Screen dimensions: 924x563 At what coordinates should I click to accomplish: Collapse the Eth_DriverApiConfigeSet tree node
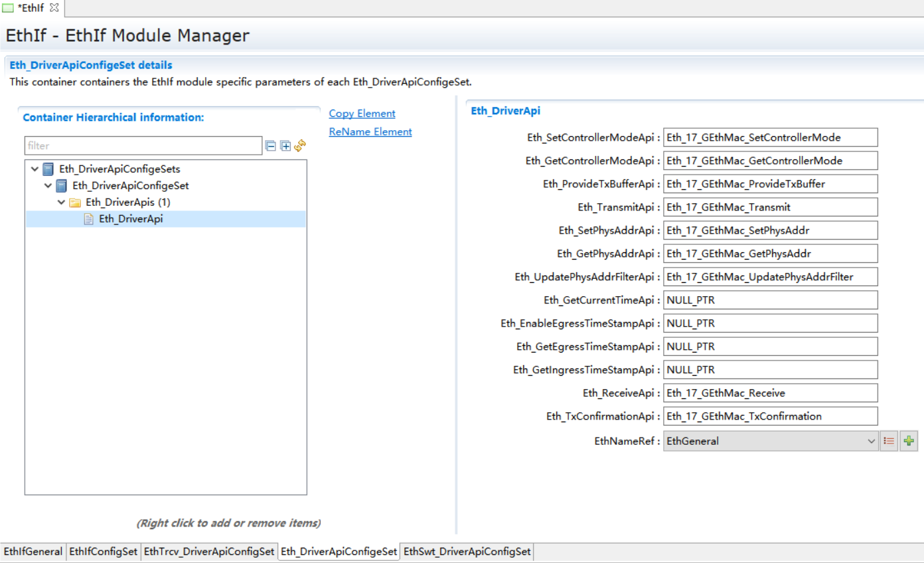click(x=48, y=186)
